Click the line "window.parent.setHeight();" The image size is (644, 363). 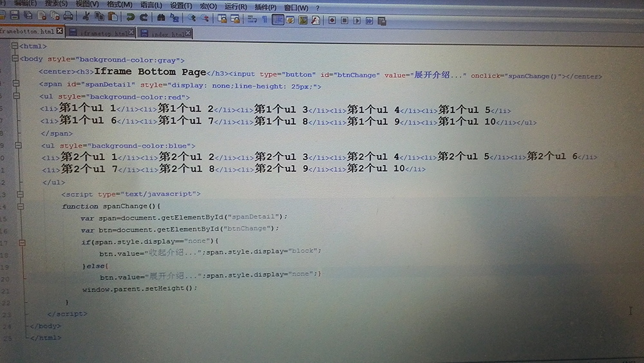140,289
